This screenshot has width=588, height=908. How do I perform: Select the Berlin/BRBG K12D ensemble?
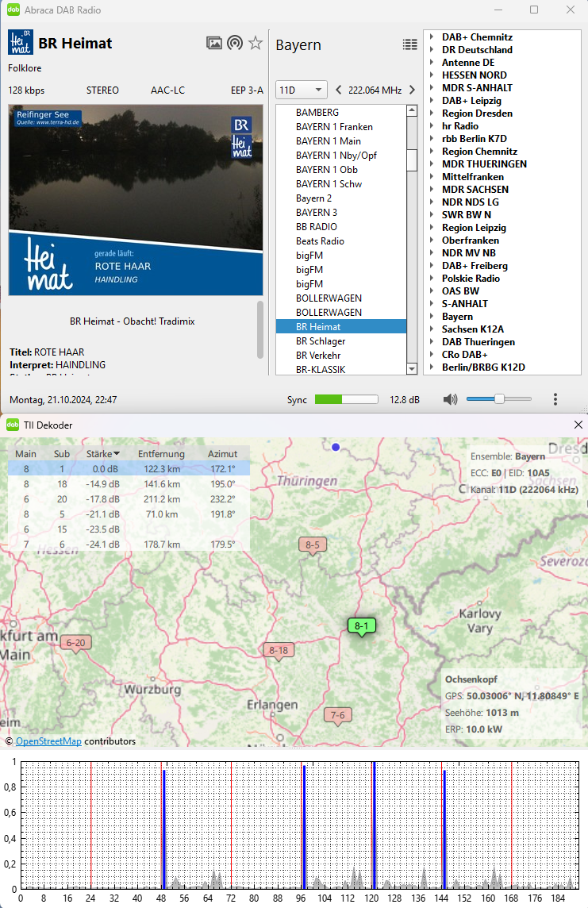click(x=483, y=367)
